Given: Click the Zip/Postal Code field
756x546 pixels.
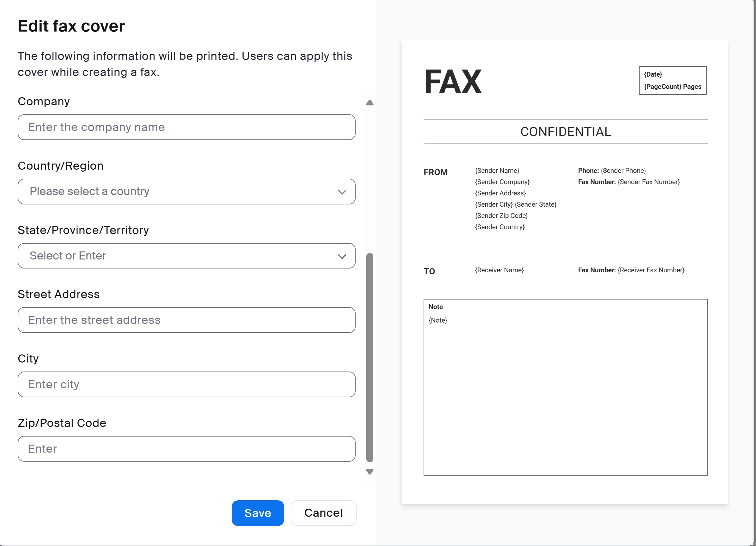Looking at the screenshot, I should [186, 449].
